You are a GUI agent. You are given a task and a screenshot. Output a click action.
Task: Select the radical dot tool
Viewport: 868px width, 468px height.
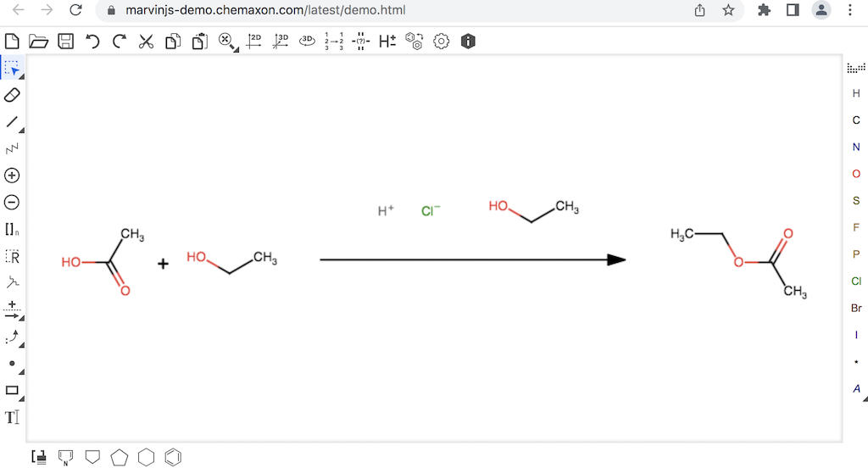coord(12,364)
